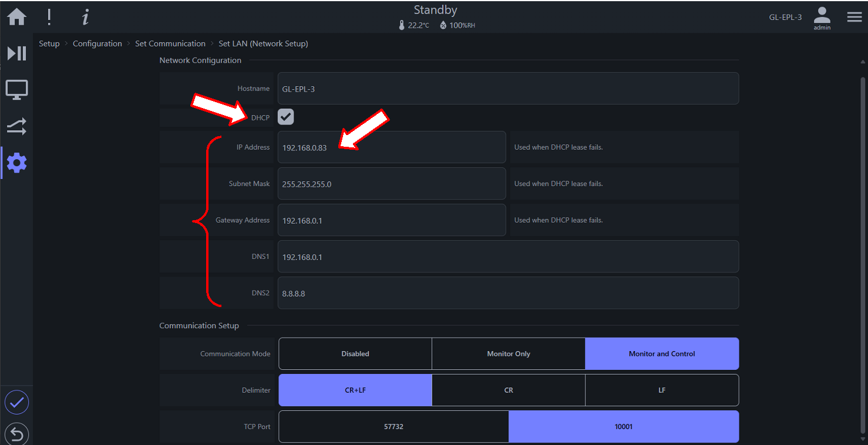Click the Delimiter label

(x=257, y=390)
